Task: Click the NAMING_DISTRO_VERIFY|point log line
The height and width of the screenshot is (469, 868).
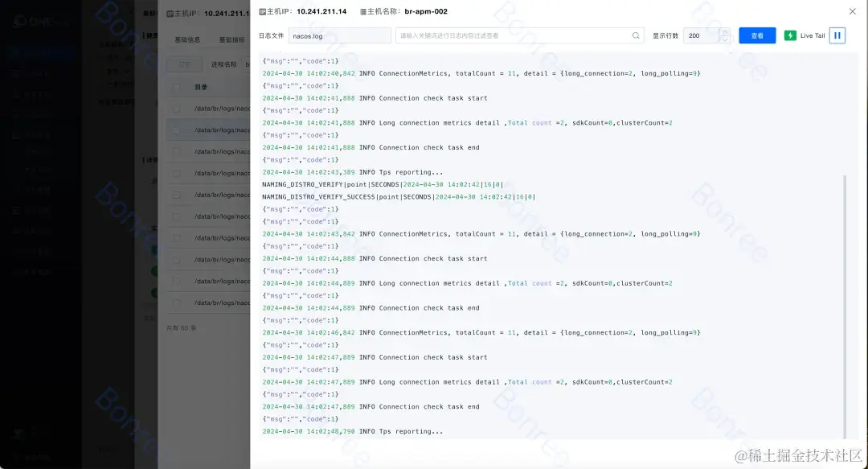Action: click(383, 184)
